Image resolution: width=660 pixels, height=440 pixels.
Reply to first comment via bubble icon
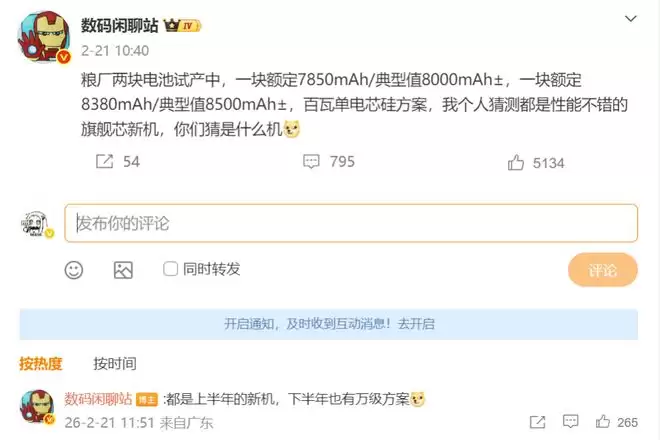570,421
